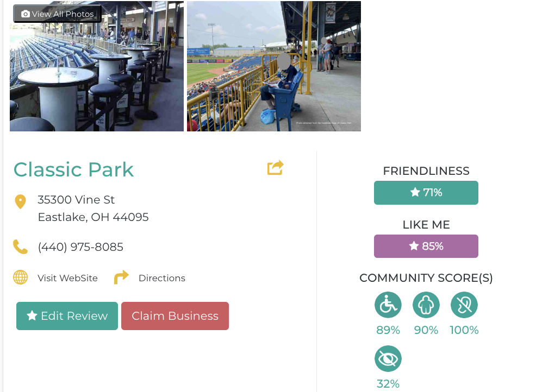The image size is (536, 392).
Task: Click the Classic Park title
Action: (73, 170)
